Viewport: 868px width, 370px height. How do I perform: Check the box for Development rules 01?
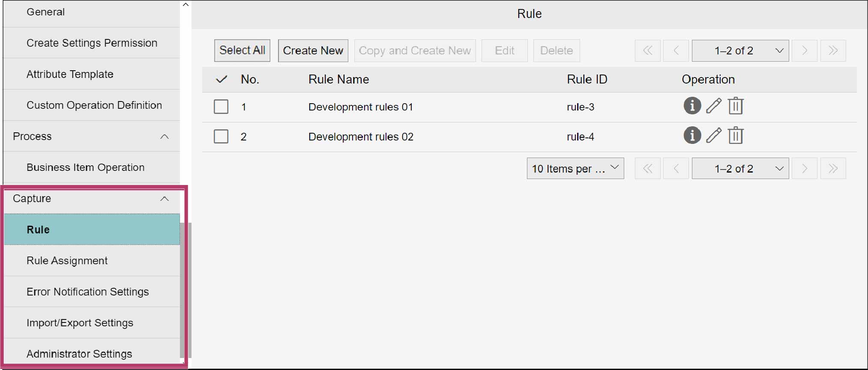pyautogui.click(x=221, y=107)
